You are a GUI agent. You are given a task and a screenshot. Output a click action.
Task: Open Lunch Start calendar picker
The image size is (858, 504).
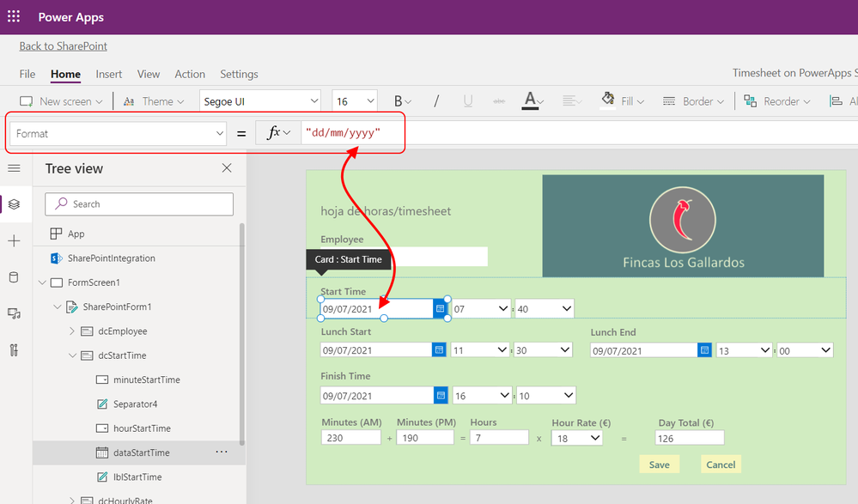(439, 349)
